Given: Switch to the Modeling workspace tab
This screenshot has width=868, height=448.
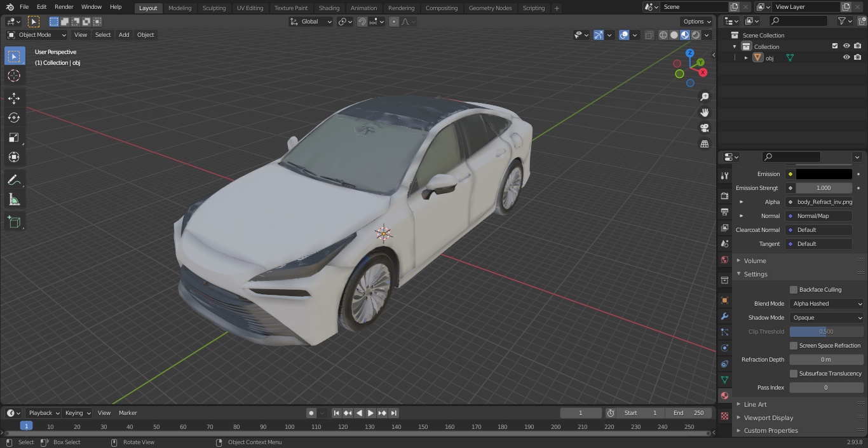Looking at the screenshot, I should click(x=180, y=8).
